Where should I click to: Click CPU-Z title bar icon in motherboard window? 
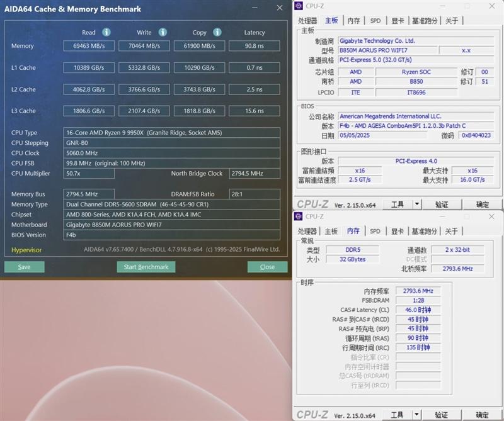coord(299,6)
